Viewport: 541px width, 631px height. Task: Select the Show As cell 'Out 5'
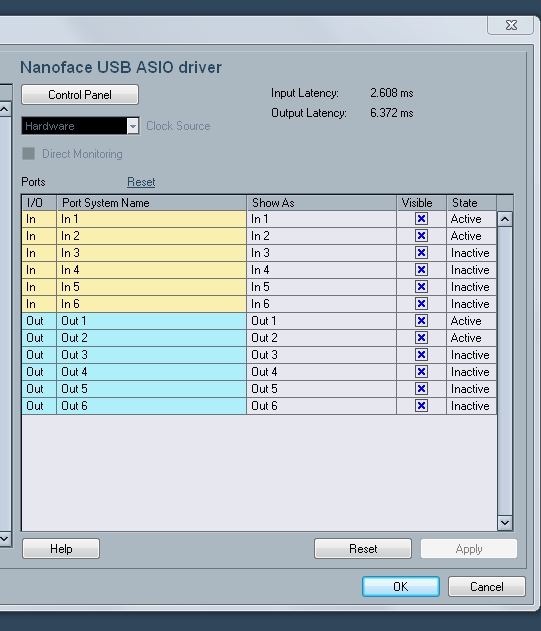[x=321, y=389]
